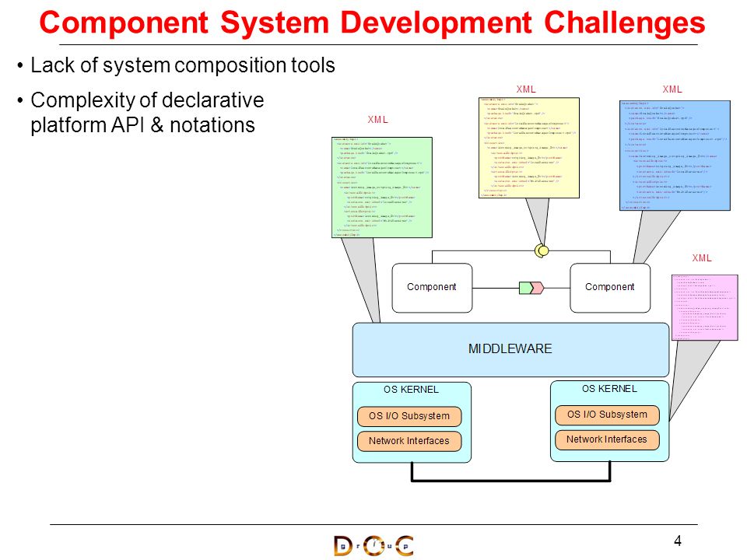Select the left Network Interfaces box
Screen dimensions: 747x560
[409, 441]
